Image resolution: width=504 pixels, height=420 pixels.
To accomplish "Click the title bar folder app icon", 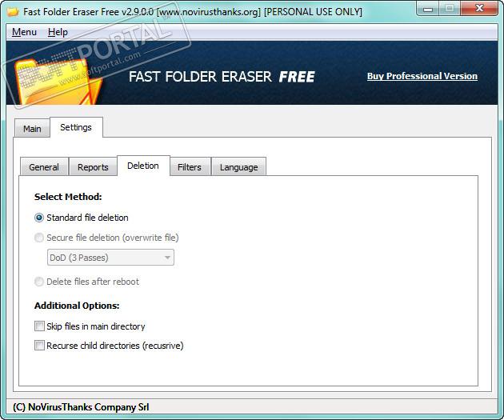I will point(13,12).
